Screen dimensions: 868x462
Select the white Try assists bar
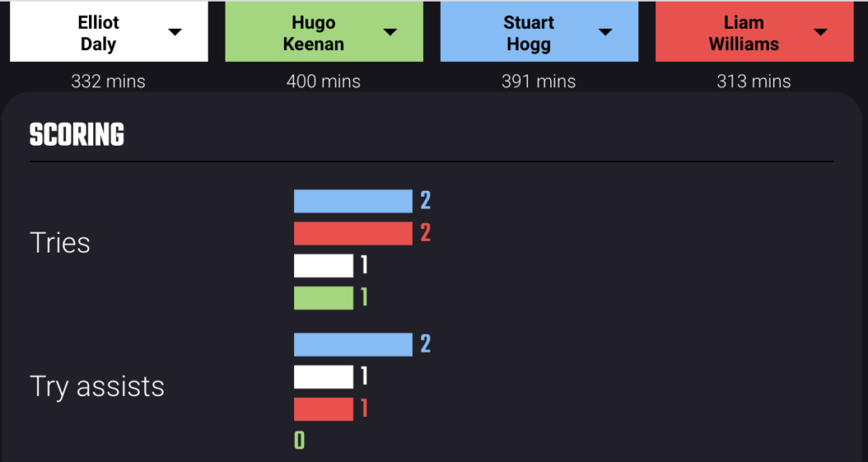point(323,376)
